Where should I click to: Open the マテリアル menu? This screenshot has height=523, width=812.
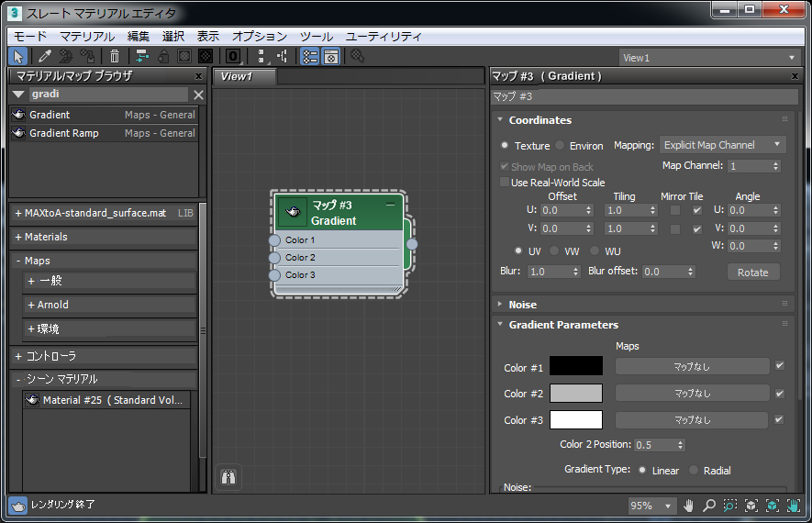[x=87, y=37]
